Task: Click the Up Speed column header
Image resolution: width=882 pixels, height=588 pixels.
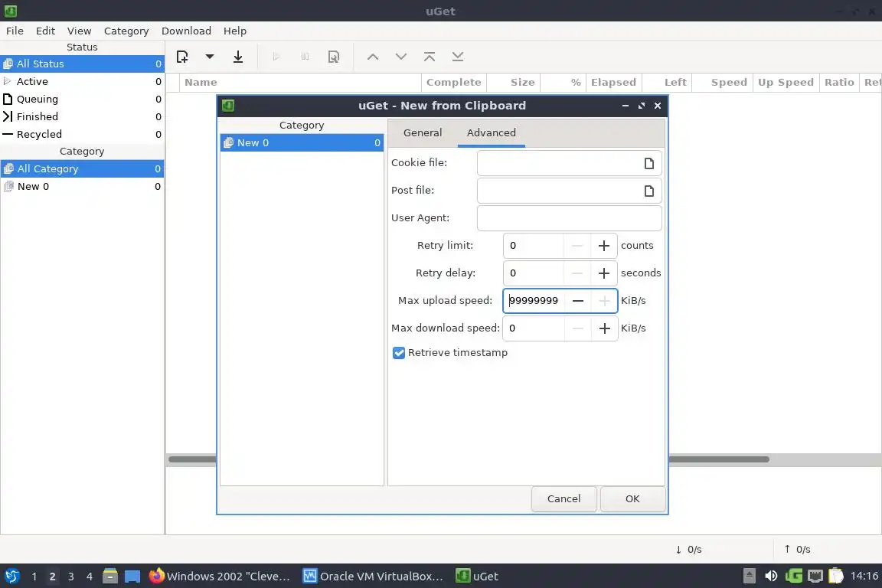Action: click(x=786, y=83)
